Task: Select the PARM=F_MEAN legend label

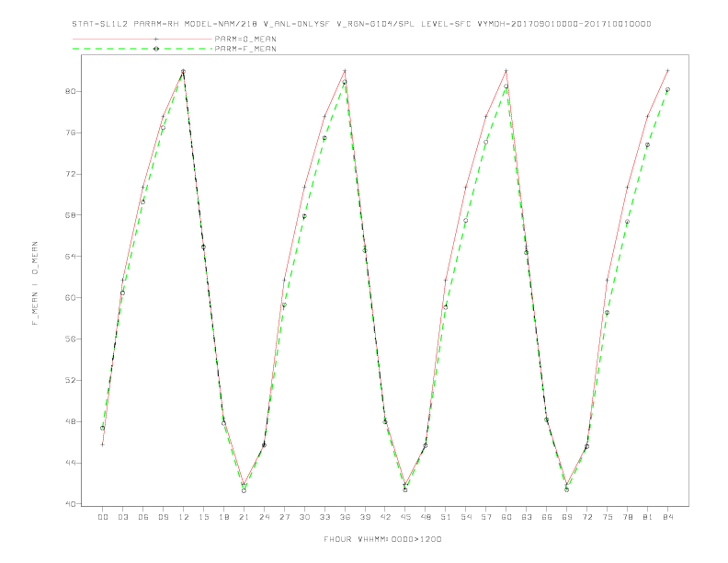Action: pyautogui.click(x=245, y=49)
